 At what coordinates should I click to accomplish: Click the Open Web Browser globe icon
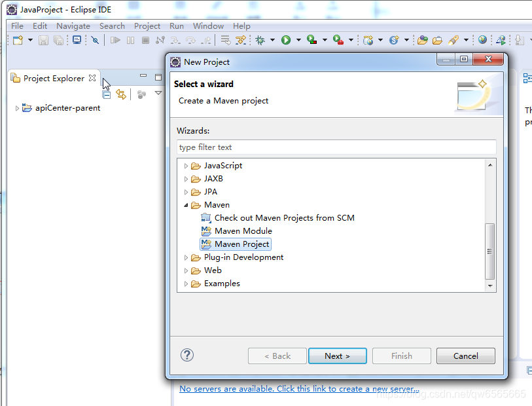click(x=482, y=40)
